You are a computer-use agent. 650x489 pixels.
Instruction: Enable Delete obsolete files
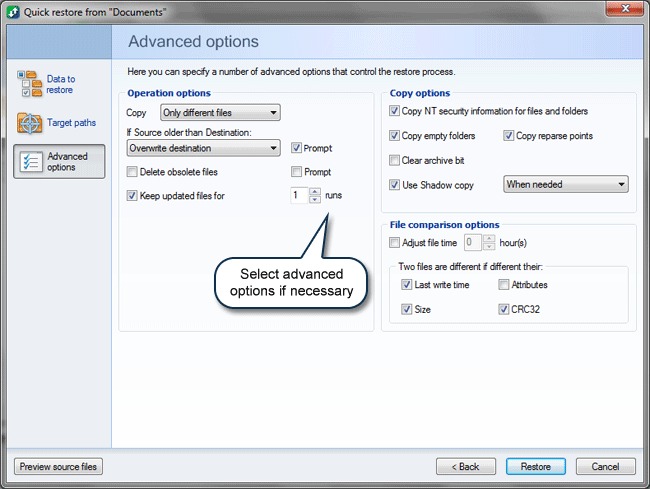[132, 172]
